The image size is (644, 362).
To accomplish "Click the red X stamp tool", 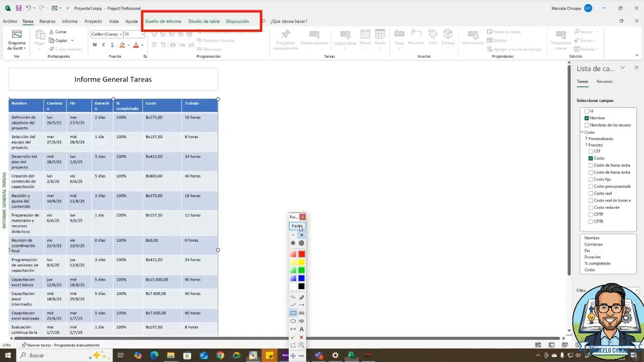I will point(301,337).
